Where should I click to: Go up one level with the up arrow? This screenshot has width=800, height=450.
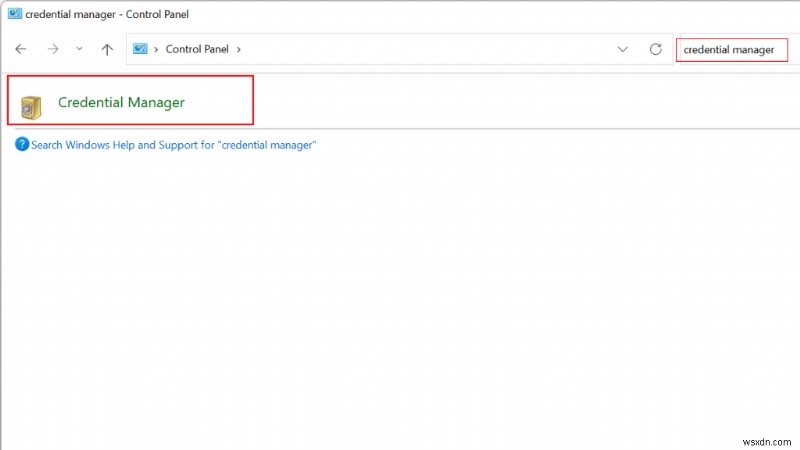pos(107,49)
